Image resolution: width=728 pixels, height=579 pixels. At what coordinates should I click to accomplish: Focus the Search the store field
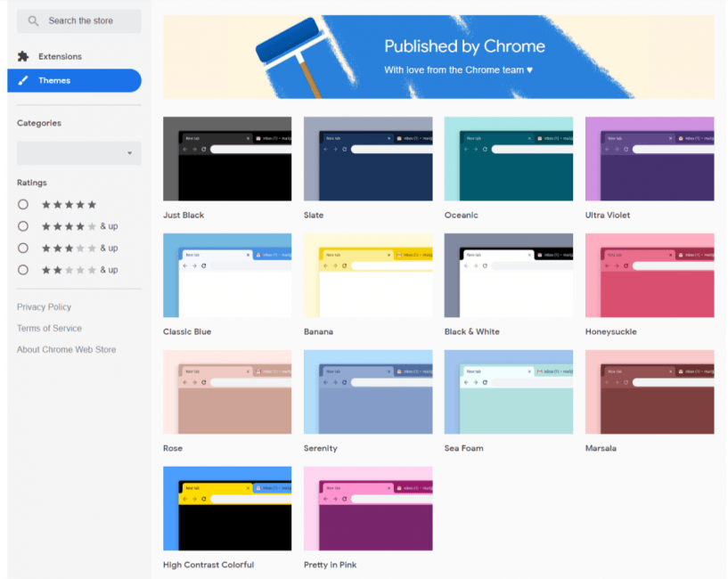(79, 20)
